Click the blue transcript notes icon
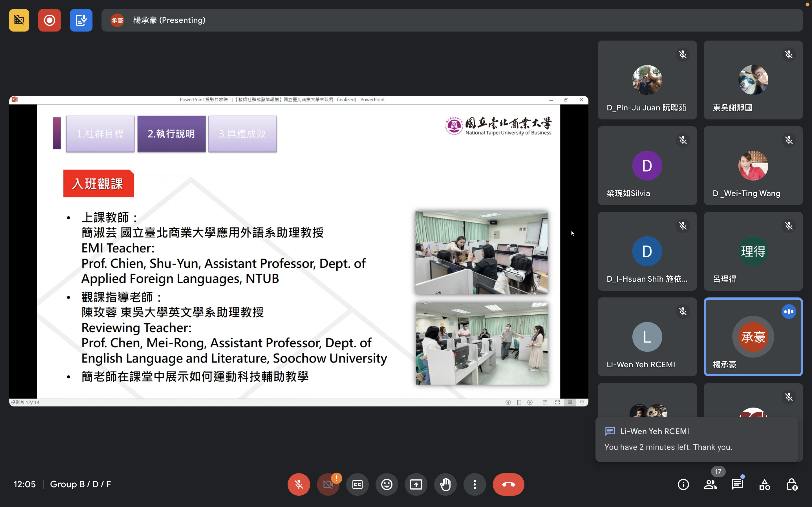The width and height of the screenshot is (812, 507). point(81,20)
